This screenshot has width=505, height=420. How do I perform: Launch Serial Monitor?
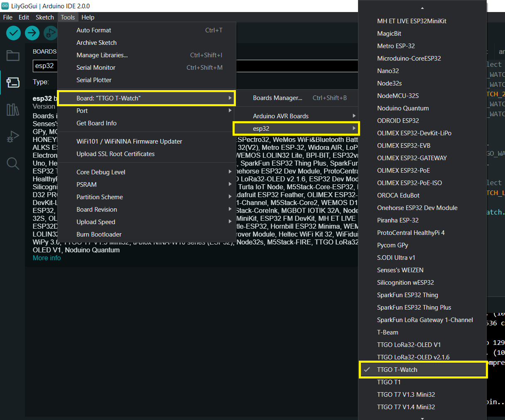(x=147, y=67)
